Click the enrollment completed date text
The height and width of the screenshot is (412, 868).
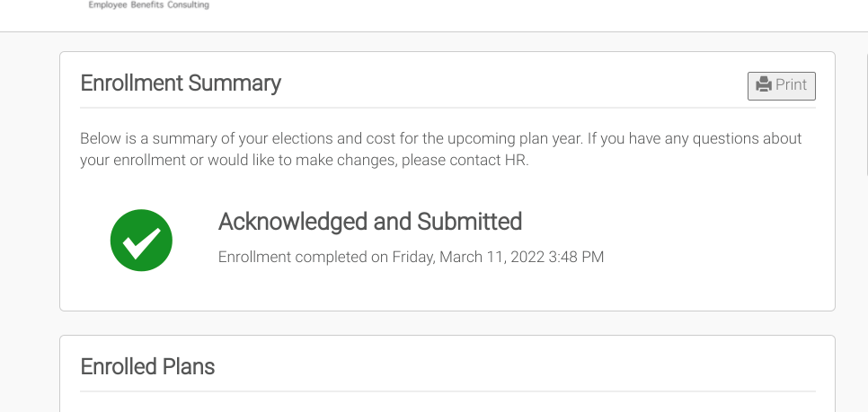tap(411, 257)
